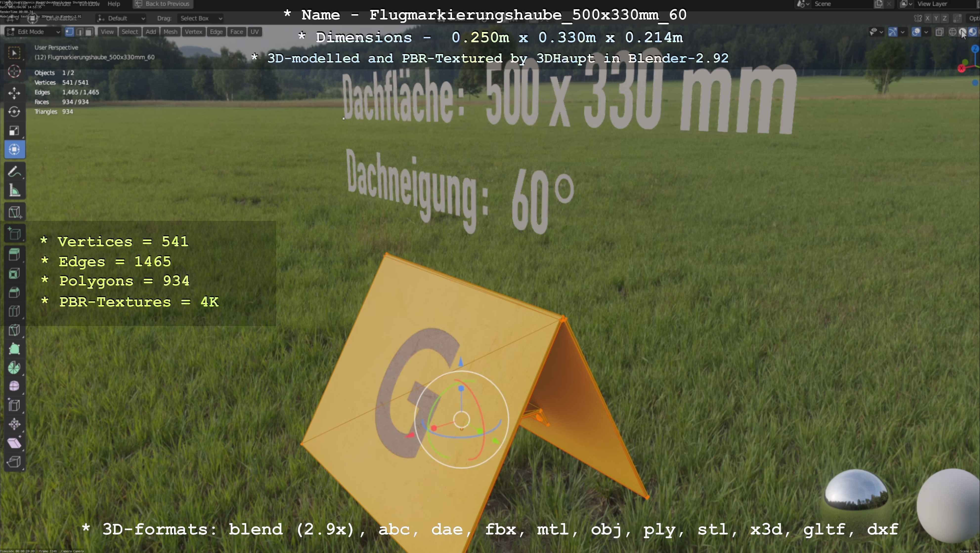This screenshot has height=553, width=980.
Task: Open the Add menu
Action: (151, 32)
